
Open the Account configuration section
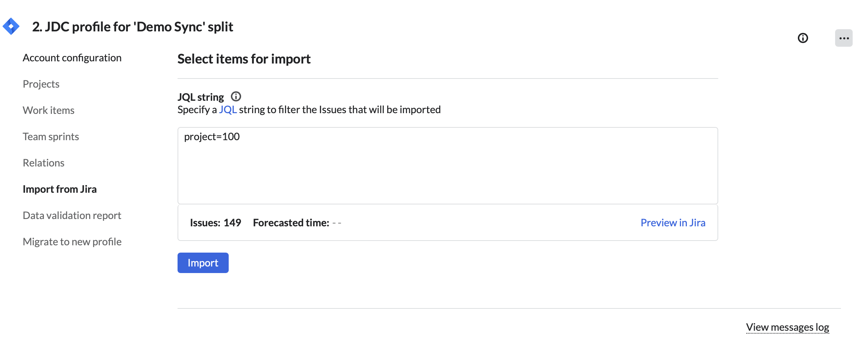(72, 58)
